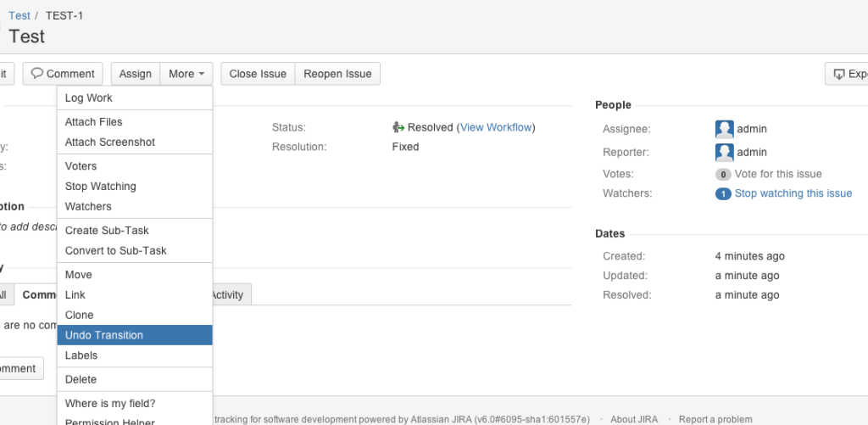868x425 pixels.
Task: Click the Created 4 minutes ago value
Action: coord(749,256)
